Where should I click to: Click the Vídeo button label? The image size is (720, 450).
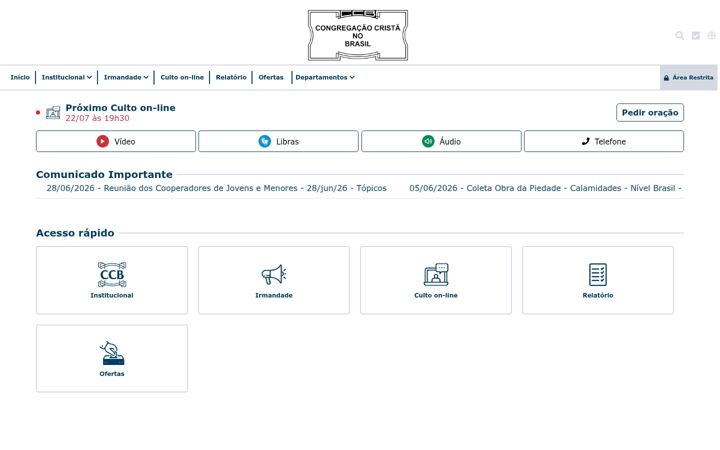[124, 142]
